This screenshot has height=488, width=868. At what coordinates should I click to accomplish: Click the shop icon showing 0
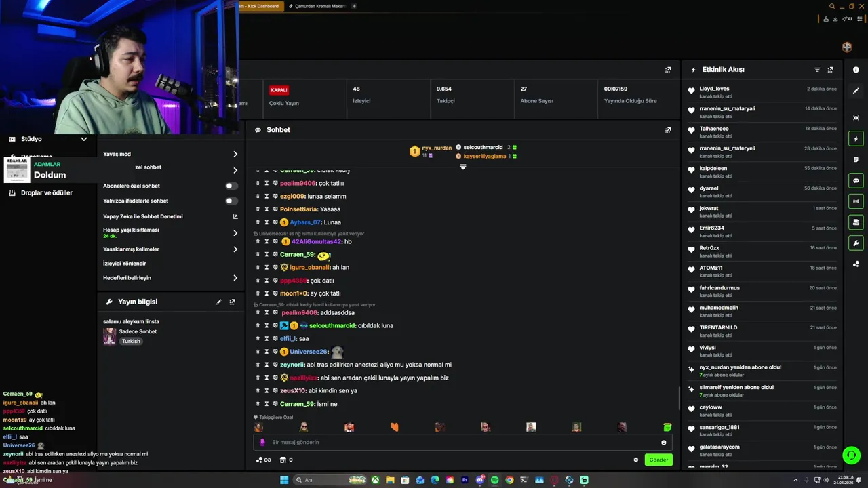[x=286, y=460]
